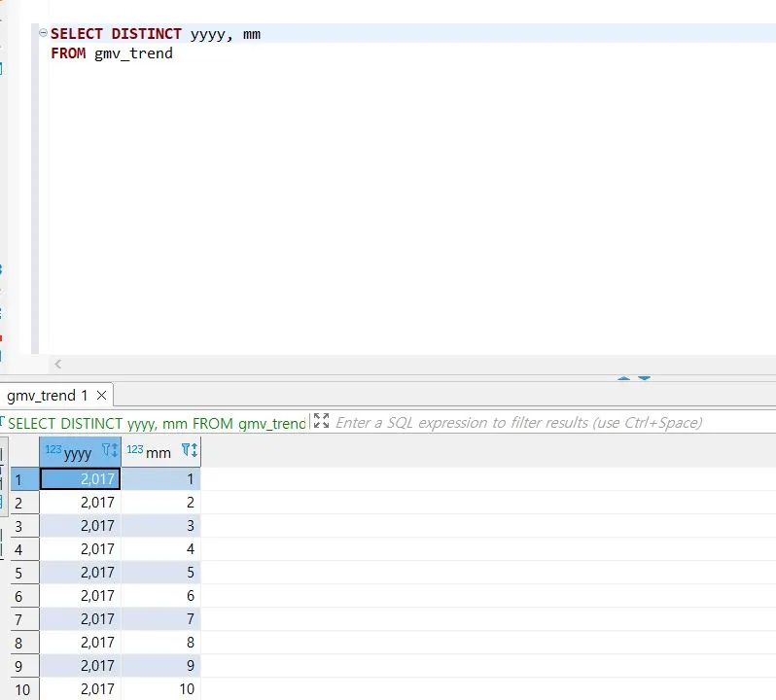Select yyyy cell 2,017 in row 7

[x=80, y=619]
